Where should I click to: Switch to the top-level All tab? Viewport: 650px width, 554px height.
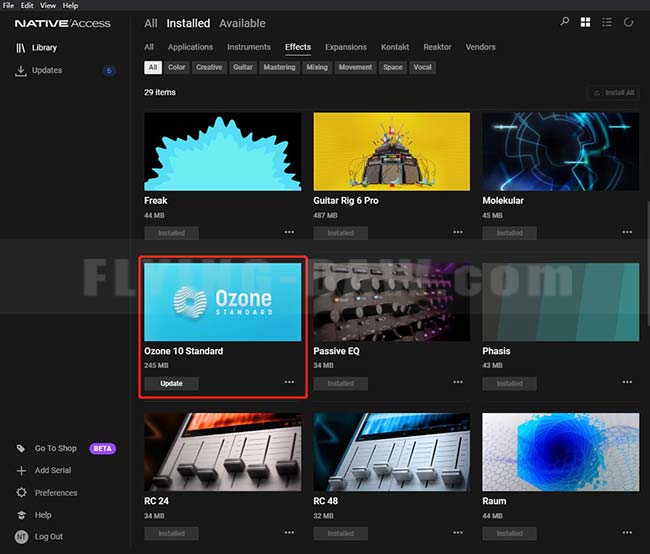(150, 23)
